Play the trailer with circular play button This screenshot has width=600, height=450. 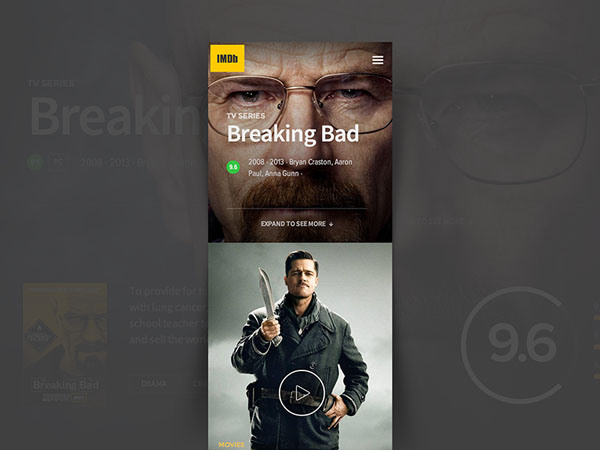point(302,393)
